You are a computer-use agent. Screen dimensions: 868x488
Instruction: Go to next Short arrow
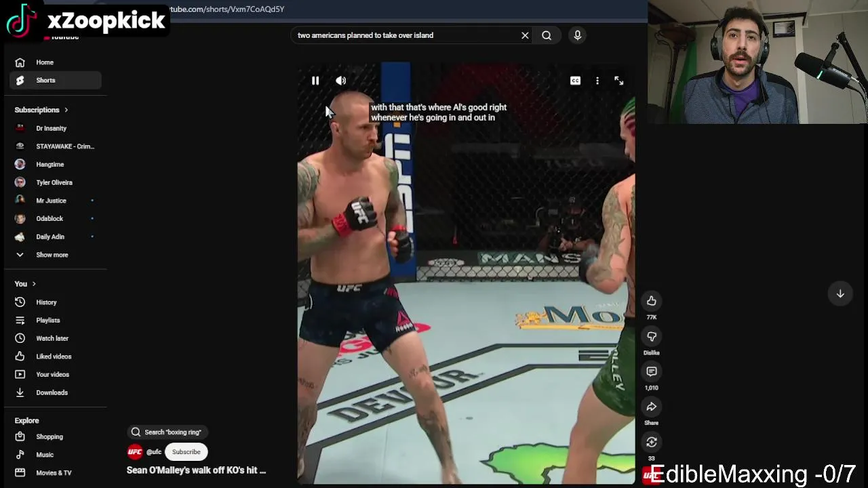840,293
